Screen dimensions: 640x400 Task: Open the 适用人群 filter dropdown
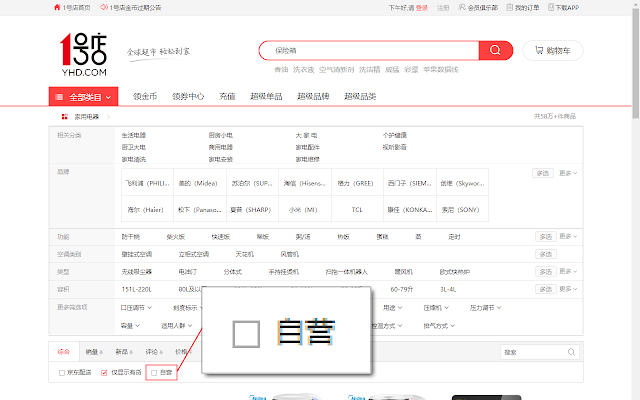(x=177, y=326)
